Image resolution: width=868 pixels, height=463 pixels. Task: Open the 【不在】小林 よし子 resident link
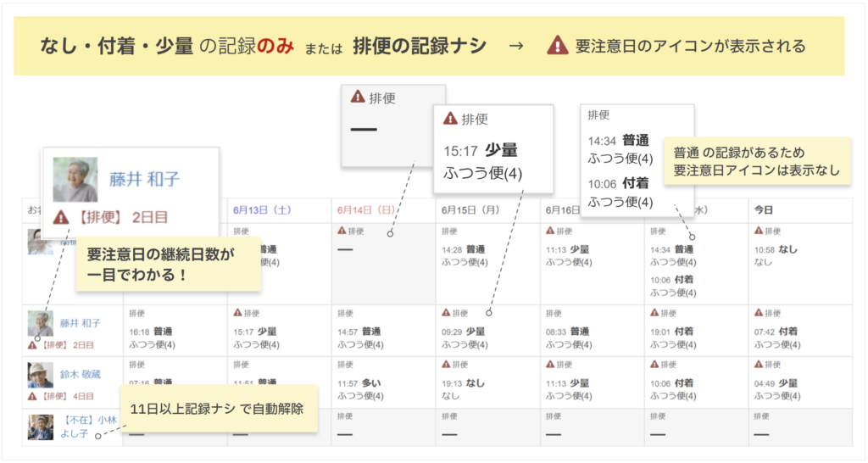[x=88, y=427]
